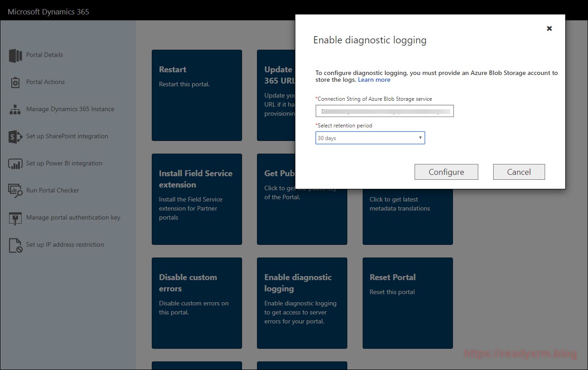Click the Power BI integration chart icon
Viewport: 588px width, 370px height.
click(x=15, y=164)
